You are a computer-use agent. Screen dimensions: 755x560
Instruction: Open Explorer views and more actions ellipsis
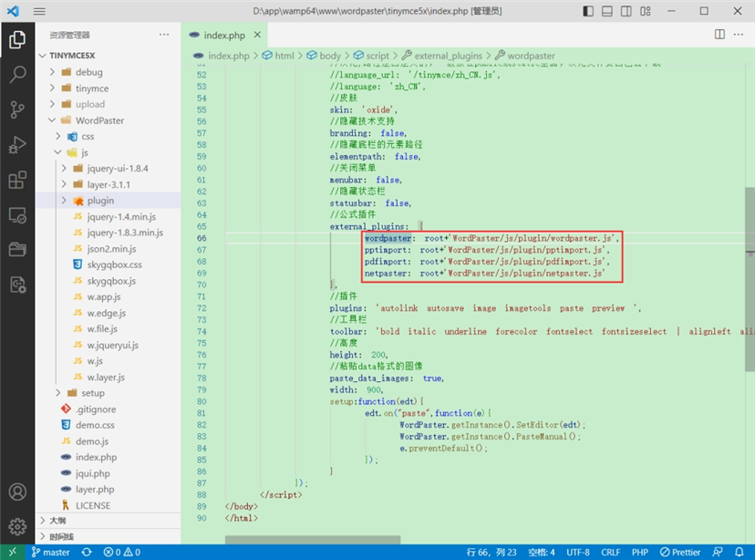point(164,35)
